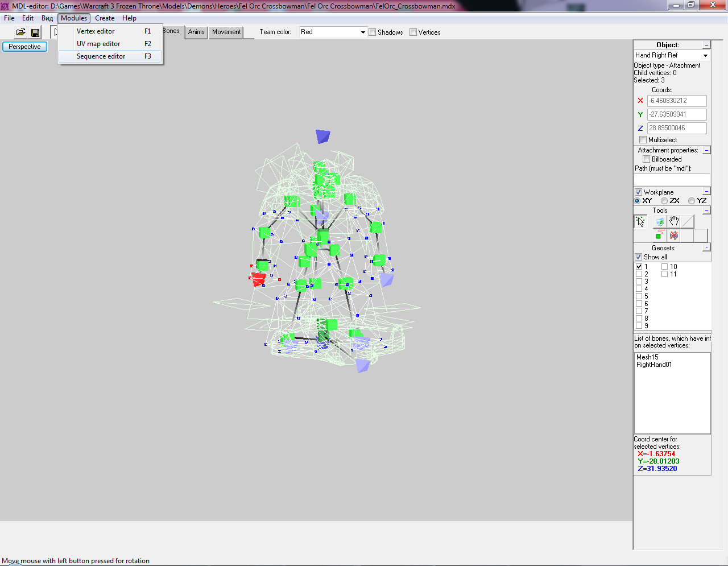Click the red selected attachment in viewport
The height and width of the screenshot is (566, 728).
[x=258, y=279]
